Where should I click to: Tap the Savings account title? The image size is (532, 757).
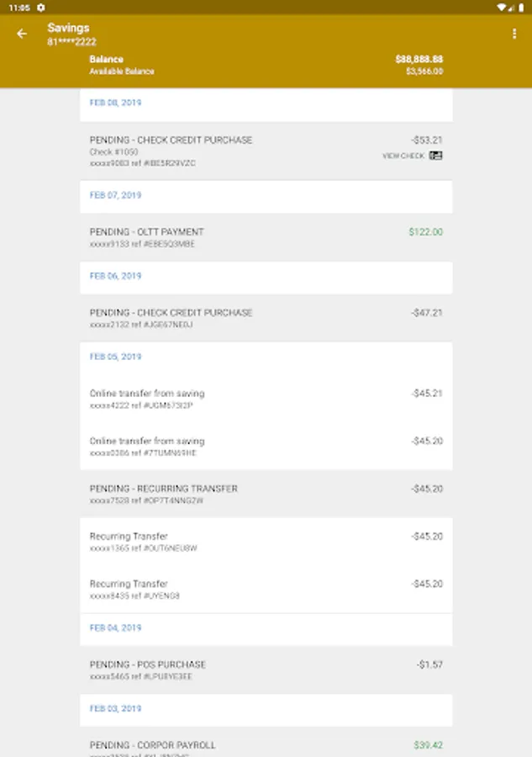pyautogui.click(x=68, y=28)
